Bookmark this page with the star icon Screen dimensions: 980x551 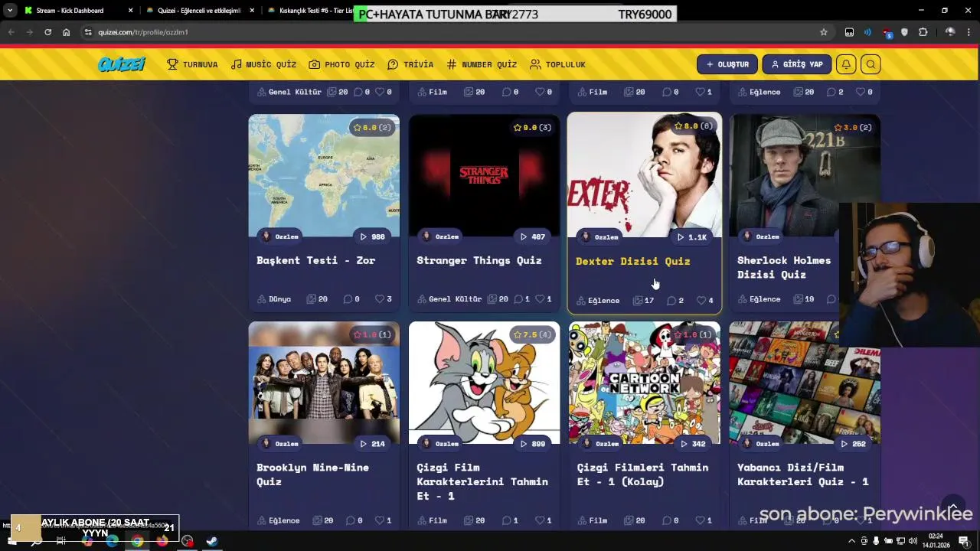[824, 32]
